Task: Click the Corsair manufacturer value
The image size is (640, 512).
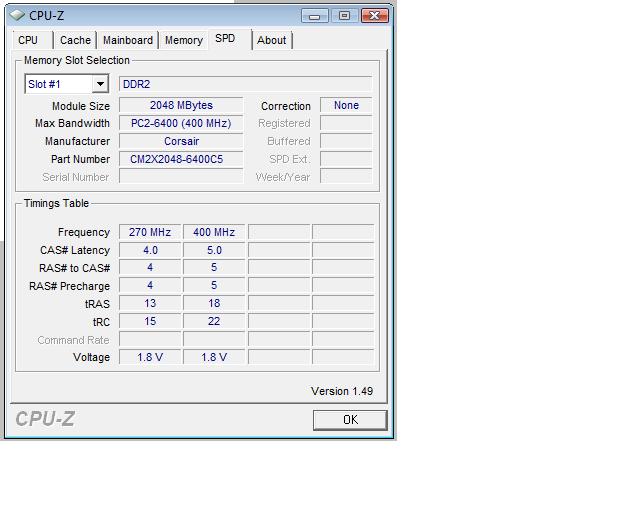Action: (181, 141)
